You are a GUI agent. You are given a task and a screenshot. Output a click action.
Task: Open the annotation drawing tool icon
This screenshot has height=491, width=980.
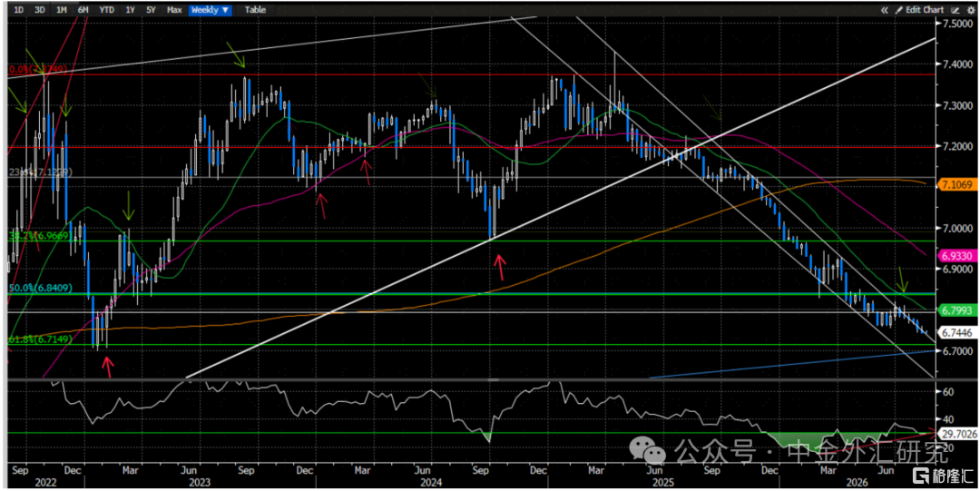click(955, 10)
